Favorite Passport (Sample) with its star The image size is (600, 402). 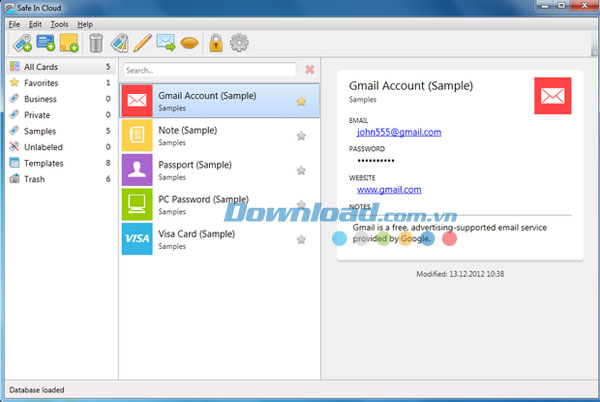[x=301, y=170]
